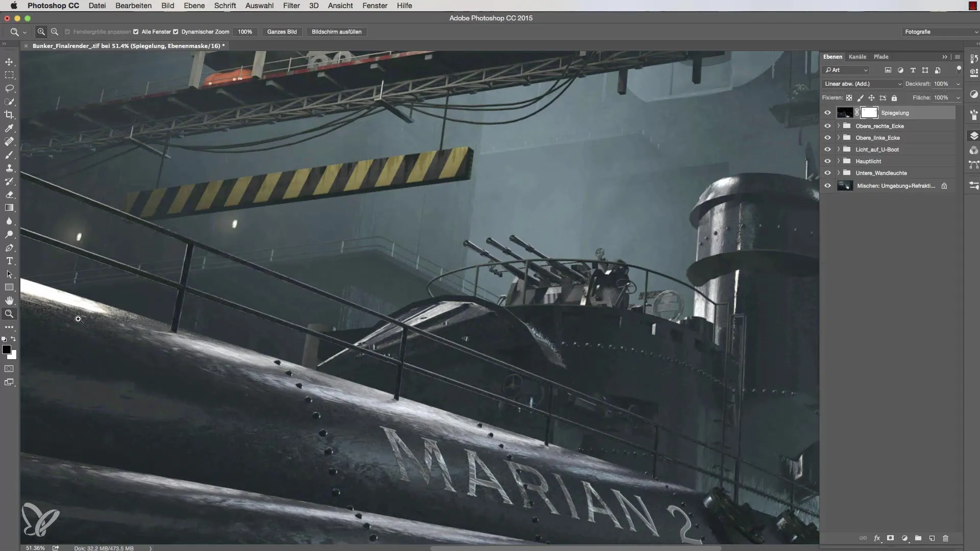980x551 pixels.
Task: Expand the Hauptlicht group
Action: pyautogui.click(x=838, y=161)
